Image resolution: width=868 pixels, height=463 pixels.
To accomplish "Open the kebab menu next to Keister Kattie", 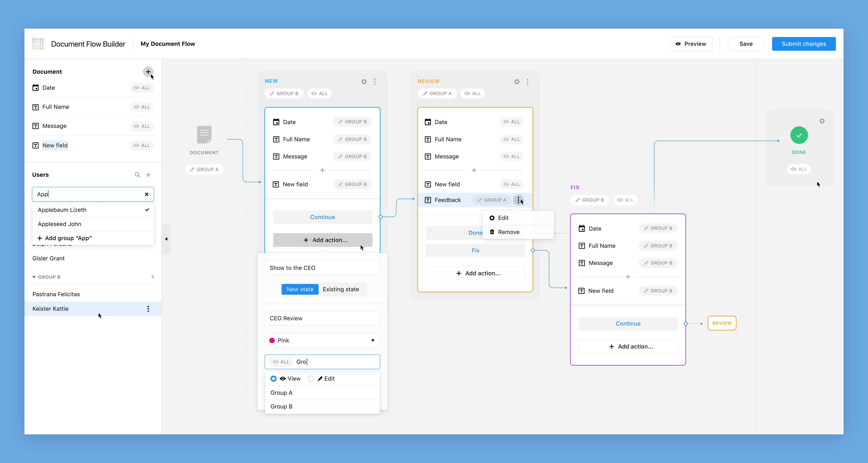I will click(x=148, y=309).
